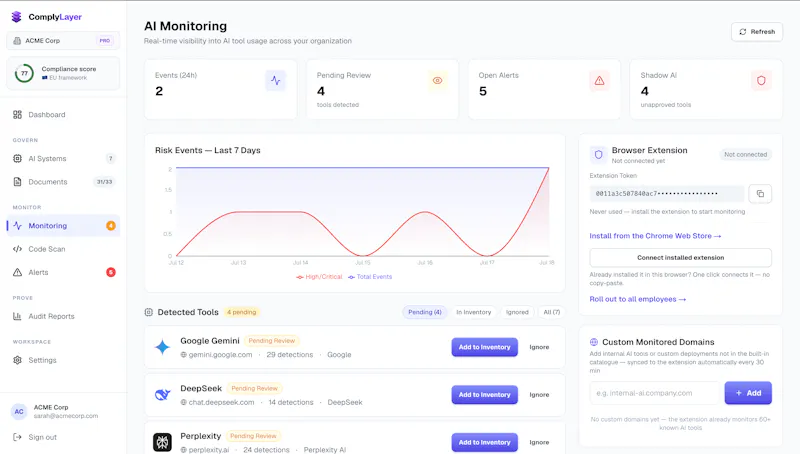Go to AI Systems in sidebar
800x454 pixels.
63,159
